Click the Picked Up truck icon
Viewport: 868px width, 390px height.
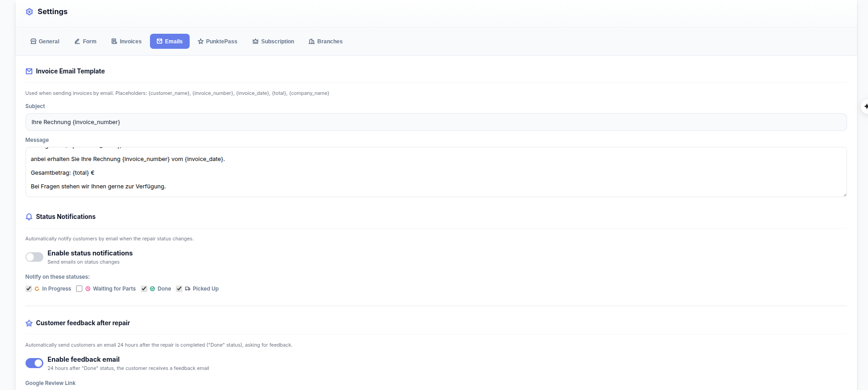pos(188,289)
